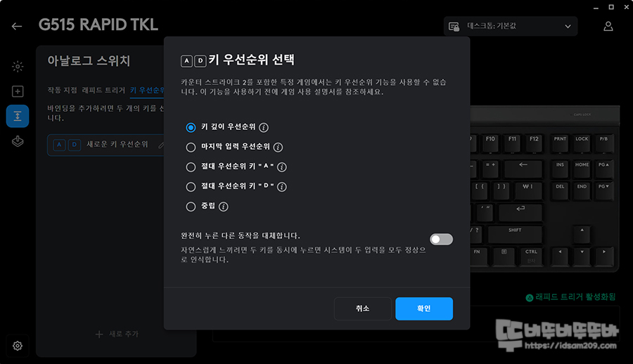
Task: Toggle 완전히 누른 다른 동작을 대체 switch
Action: 441,240
